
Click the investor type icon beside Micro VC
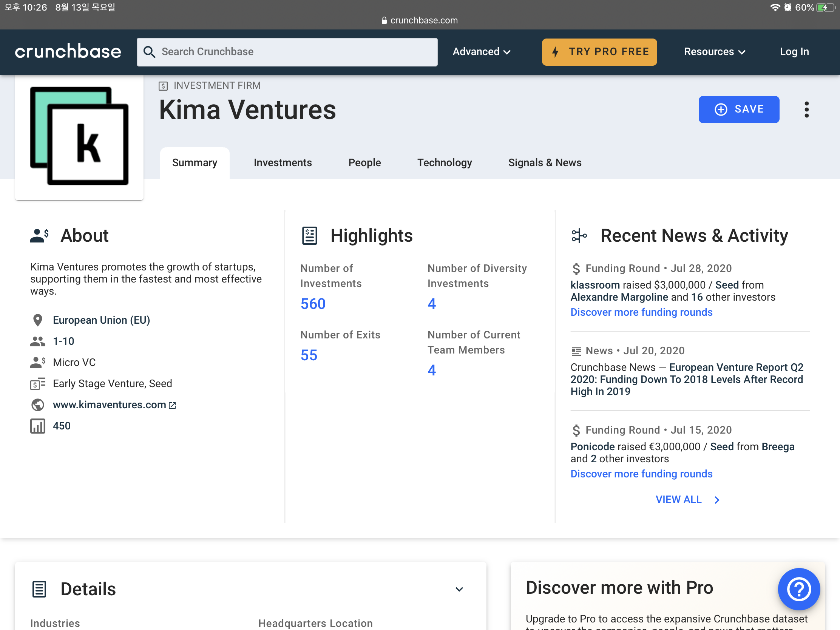pos(38,362)
